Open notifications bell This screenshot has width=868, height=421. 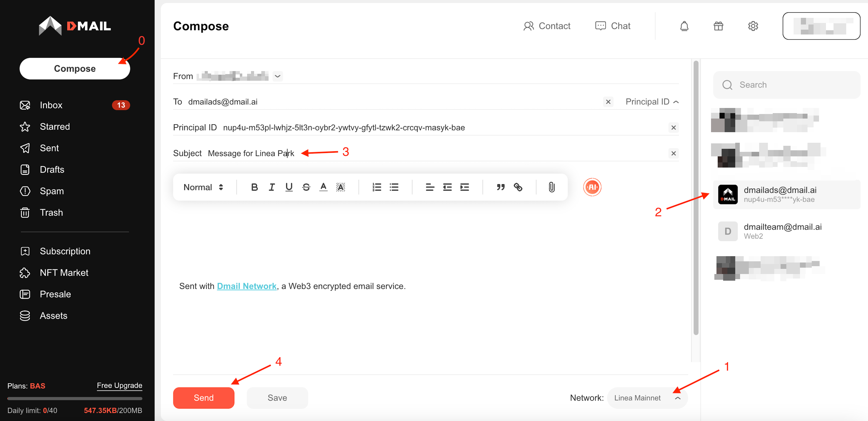tap(684, 26)
